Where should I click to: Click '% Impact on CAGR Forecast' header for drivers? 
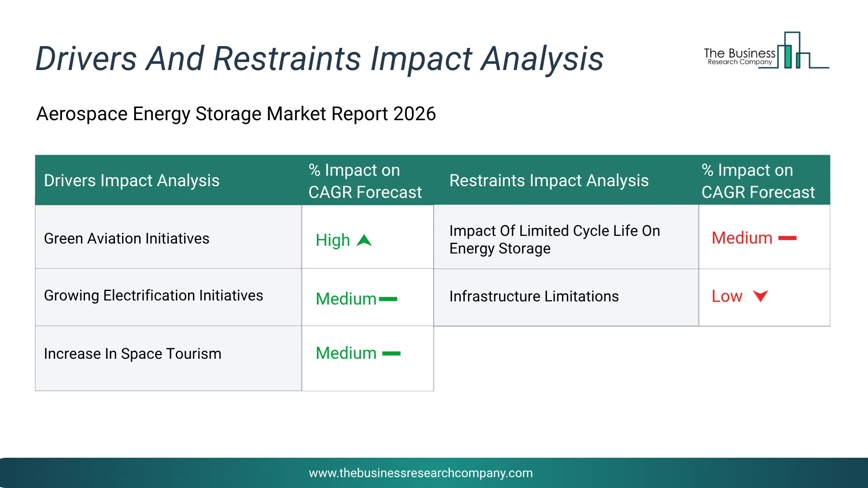365,181
